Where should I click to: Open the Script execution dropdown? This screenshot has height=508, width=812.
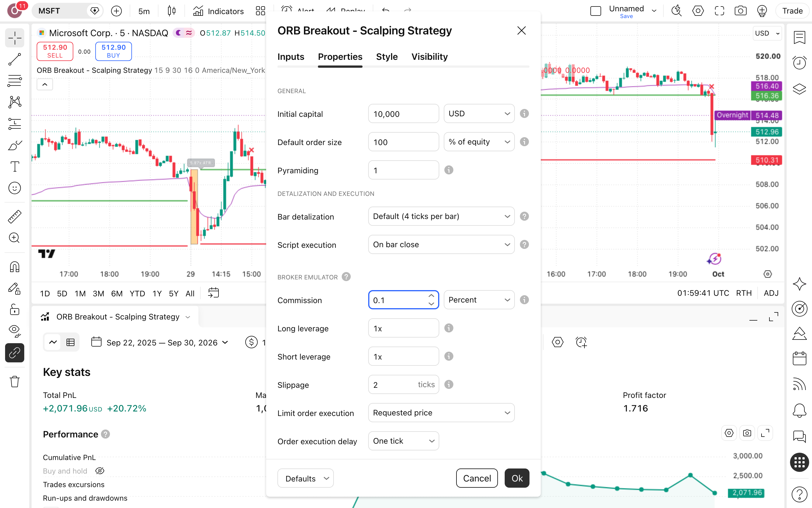(x=441, y=245)
